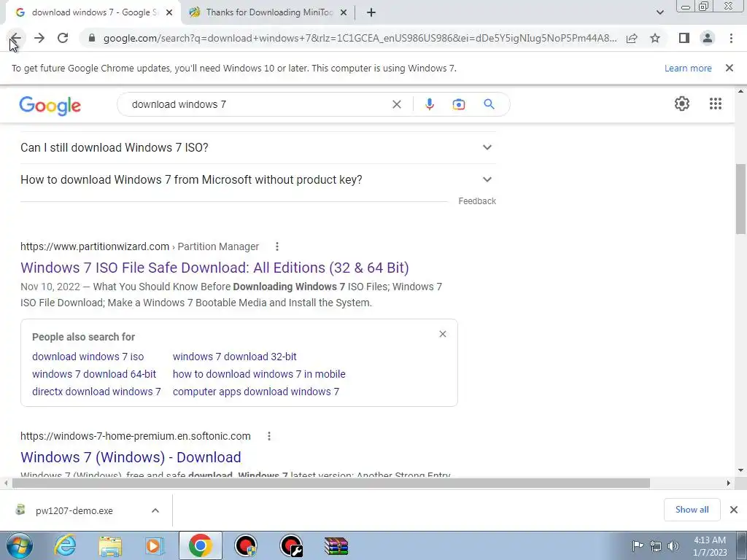The height and width of the screenshot is (560, 747).
Task: Open 'Windows 7 (Windows) - Download' result
Action: click(131, 457)
